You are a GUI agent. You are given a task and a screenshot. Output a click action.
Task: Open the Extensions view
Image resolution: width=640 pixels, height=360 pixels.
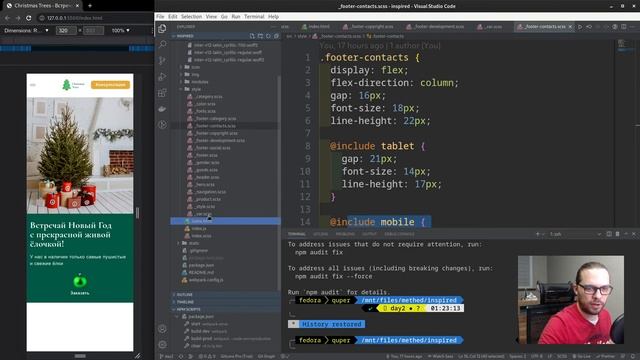click(162, 93)
